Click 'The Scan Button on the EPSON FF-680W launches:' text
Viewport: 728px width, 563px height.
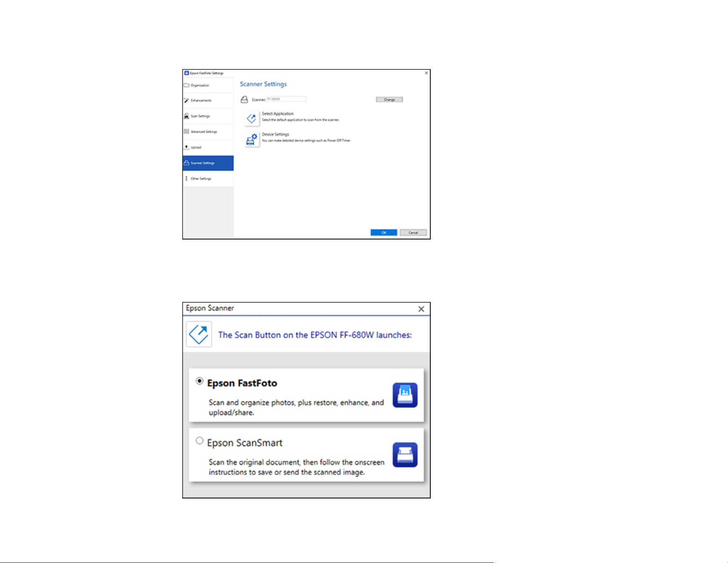(315, 335)
